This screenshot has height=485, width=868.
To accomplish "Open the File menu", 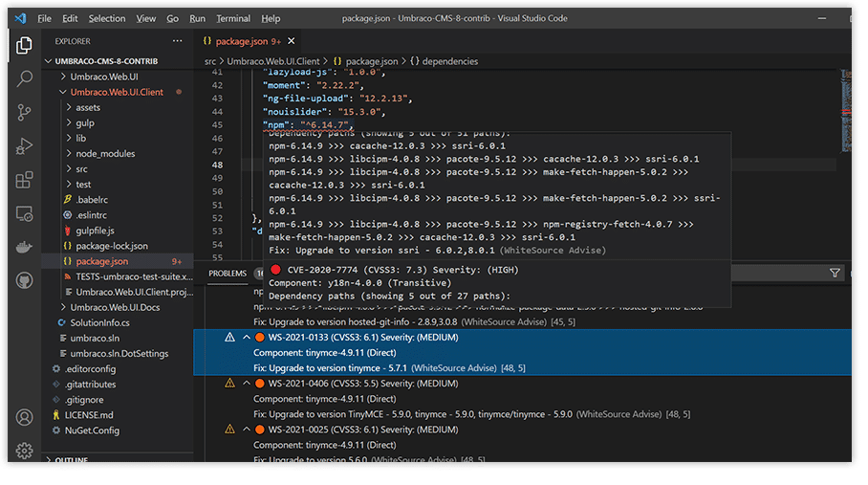I will (x=44, y=18).
